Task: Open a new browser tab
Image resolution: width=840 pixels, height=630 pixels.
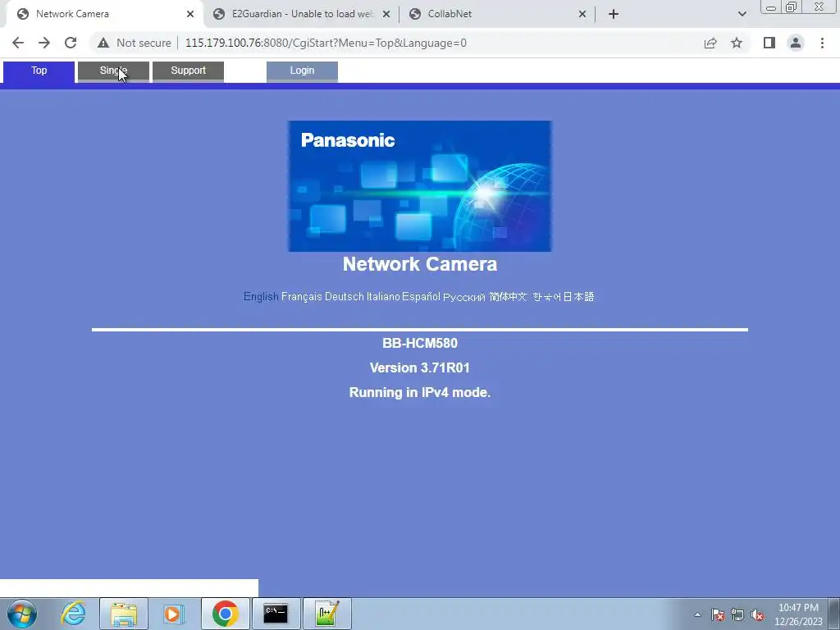Action: (x=614, y=14)
